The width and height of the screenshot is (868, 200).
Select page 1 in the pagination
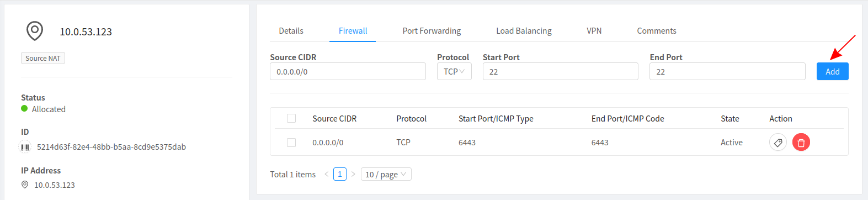click(x=340, y=174)
